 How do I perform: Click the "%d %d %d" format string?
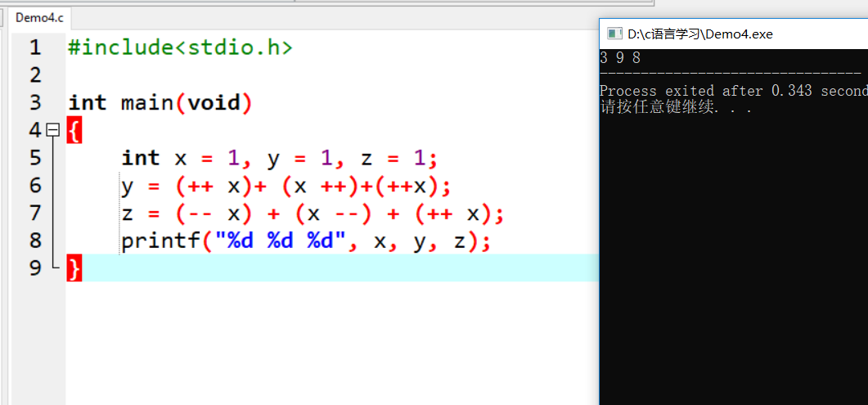click(x=281, y=241)
